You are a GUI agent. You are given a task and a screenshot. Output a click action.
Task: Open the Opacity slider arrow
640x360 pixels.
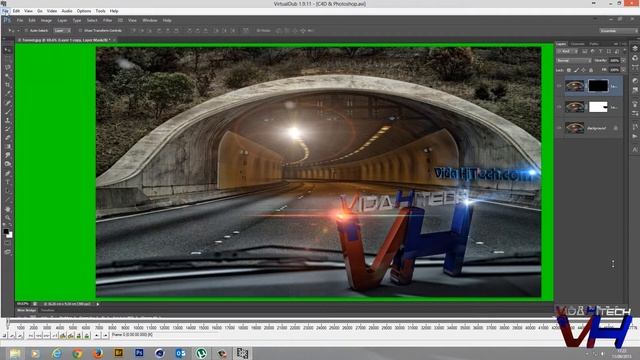[623, 60]
